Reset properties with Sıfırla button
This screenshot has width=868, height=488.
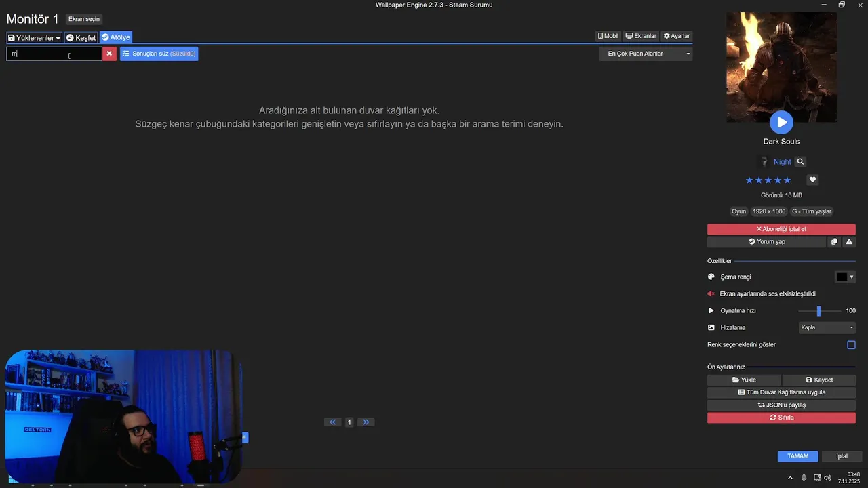[x=781, y=418]
